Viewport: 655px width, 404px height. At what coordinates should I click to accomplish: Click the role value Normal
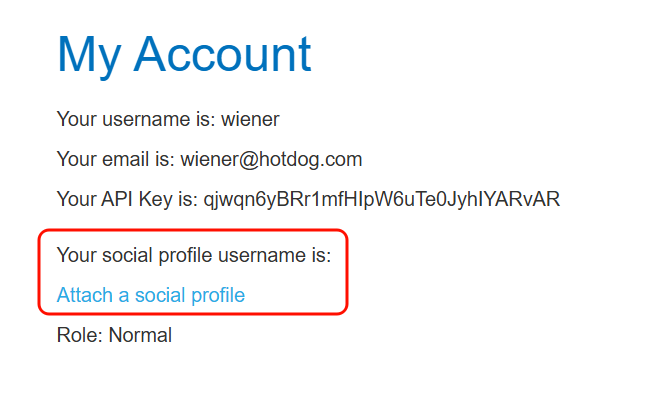140,335
